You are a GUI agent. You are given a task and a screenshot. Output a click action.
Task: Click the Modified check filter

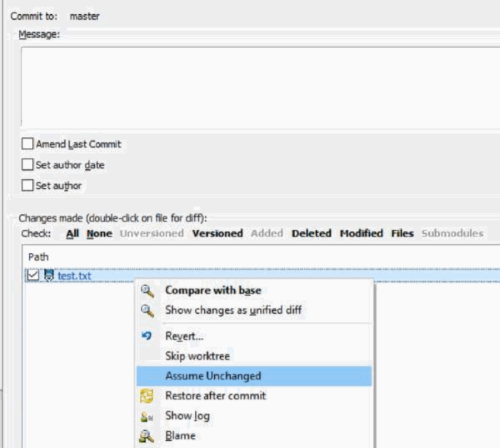pyautogui.click(x=361, y=233)
